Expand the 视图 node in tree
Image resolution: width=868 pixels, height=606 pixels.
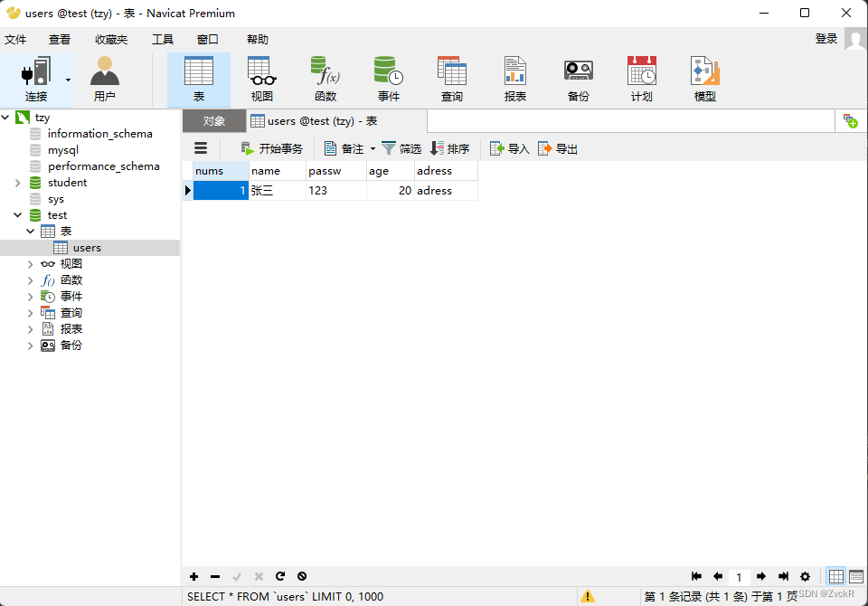click(x=31, y=264)
